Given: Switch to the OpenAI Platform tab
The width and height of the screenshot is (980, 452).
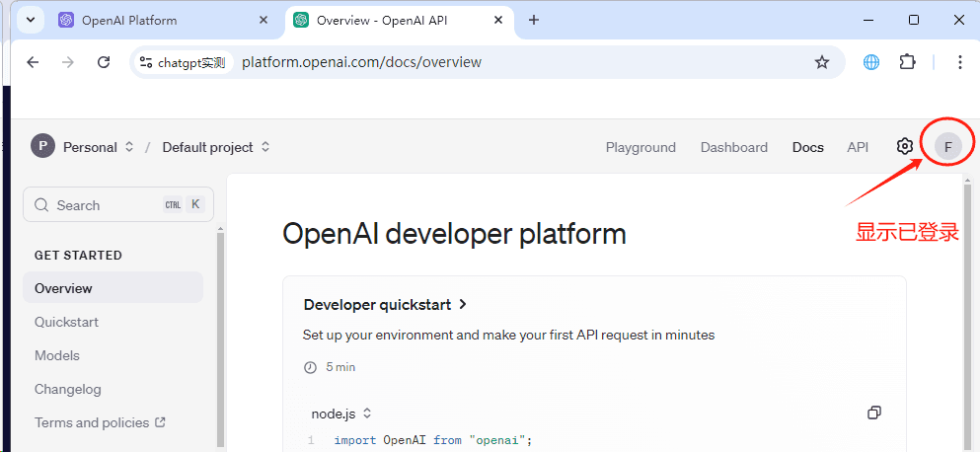Looking at the screenshot, I should pyautogui.click(x=128, y=20).
